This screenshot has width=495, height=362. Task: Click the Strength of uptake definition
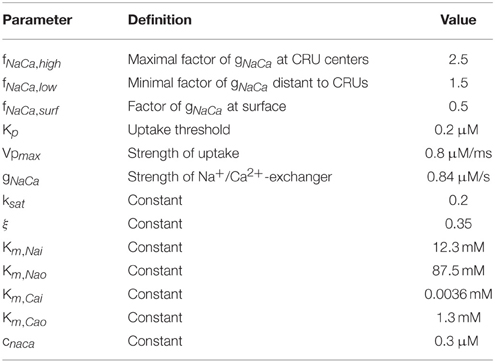[183, 153]
